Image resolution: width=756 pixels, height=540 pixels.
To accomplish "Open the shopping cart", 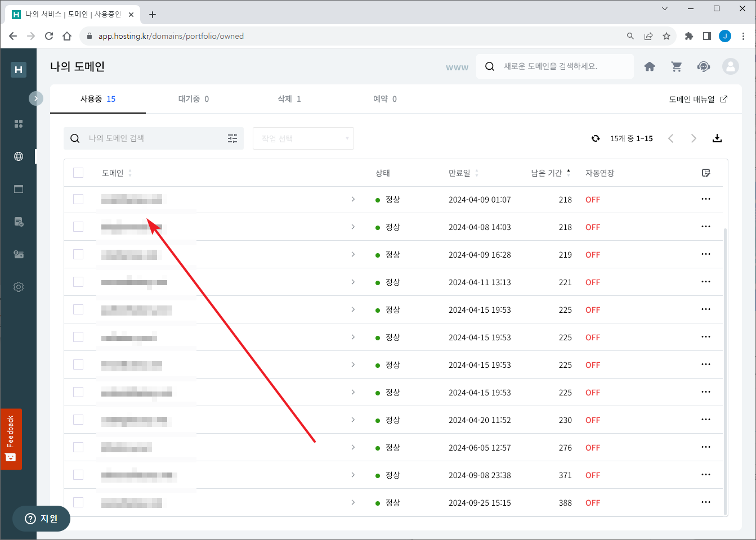I will tap(677, 66).
